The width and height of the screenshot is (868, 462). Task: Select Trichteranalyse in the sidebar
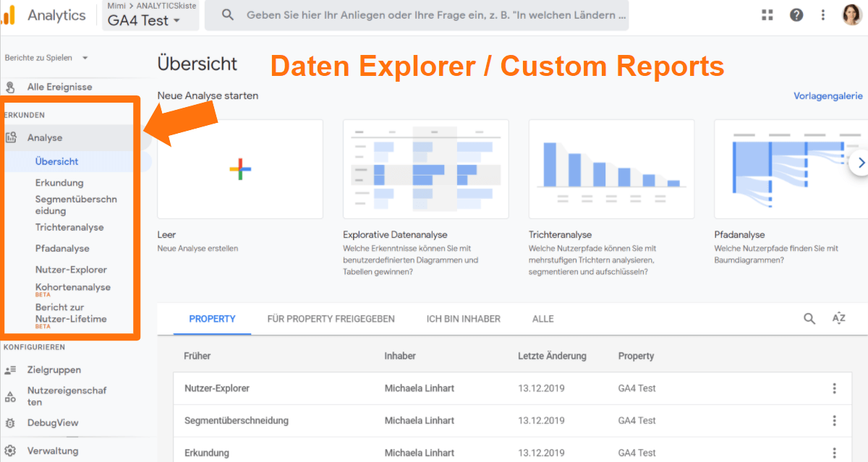pos(69,227)
